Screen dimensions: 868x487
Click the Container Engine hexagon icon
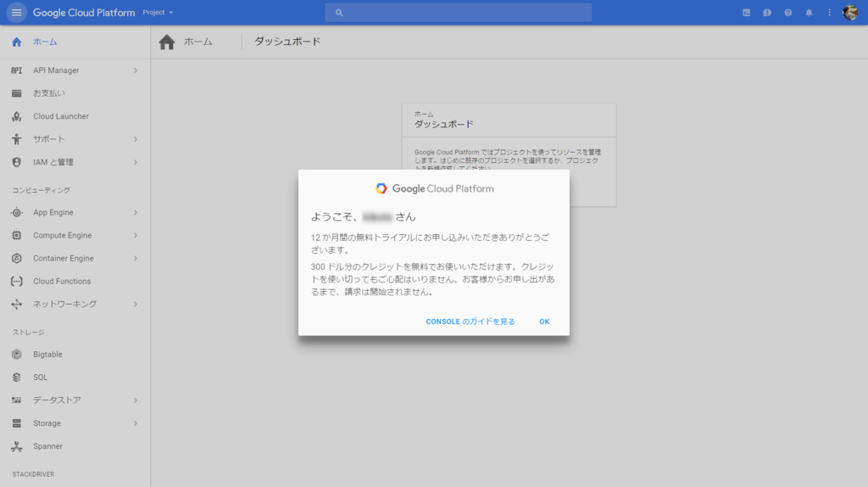pyautogui.click(x=17, y=258)
